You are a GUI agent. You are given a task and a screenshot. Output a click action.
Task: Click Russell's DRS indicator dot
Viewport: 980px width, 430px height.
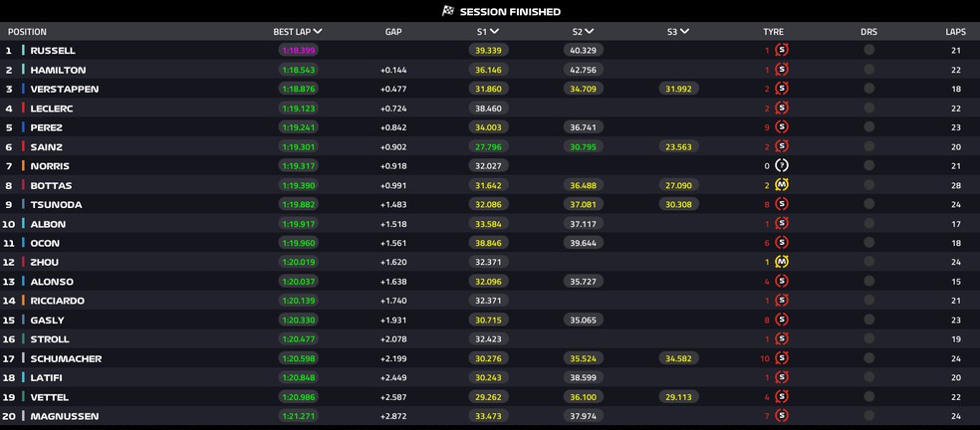click(x=868, y=50)
